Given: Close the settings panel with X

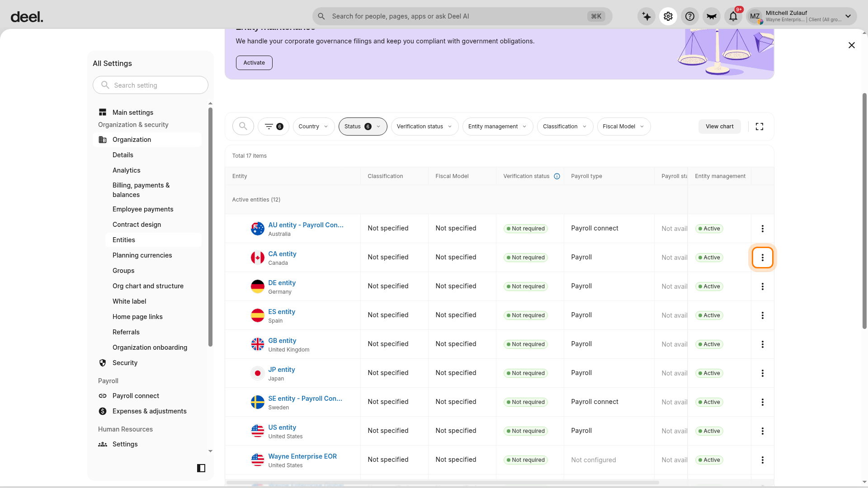Looking at the screenshot, I should 852,45.
